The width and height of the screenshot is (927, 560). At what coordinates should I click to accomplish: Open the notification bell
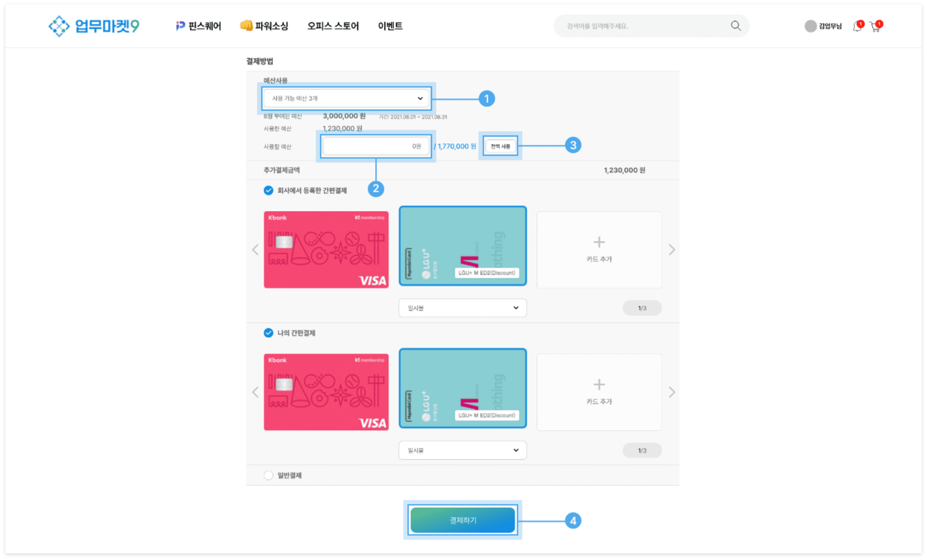click(x=857, y=26)
